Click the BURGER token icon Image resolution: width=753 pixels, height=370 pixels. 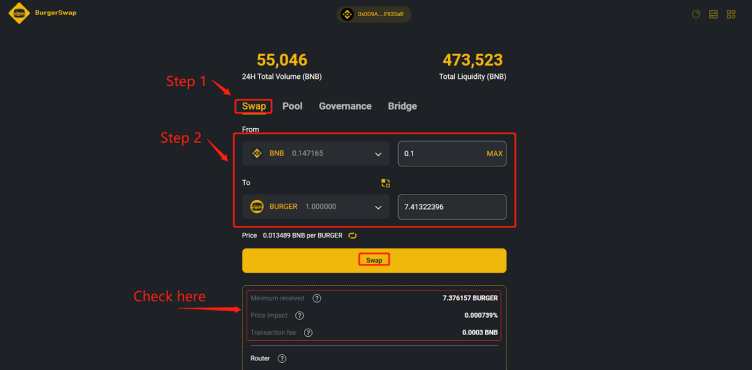click(x=257, y=207)
